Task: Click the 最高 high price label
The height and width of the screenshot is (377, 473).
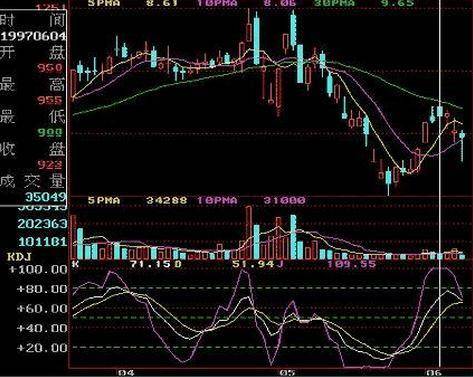Action: coord(32,85)
